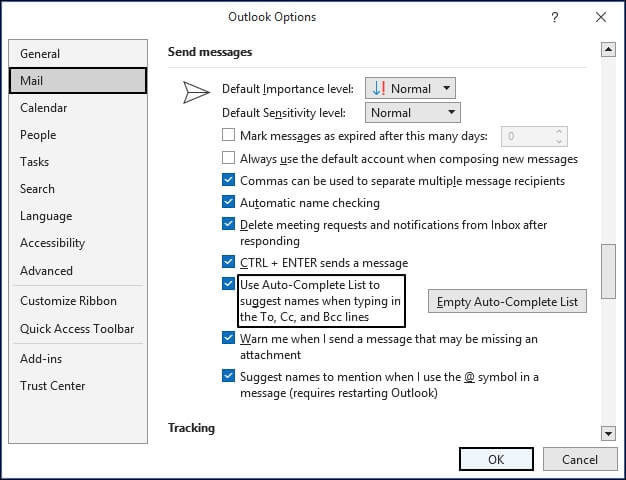Uncheck Delete meeting requests and notifications option
The width and height of the screenshot is (626, 480).
pos(228,224)
